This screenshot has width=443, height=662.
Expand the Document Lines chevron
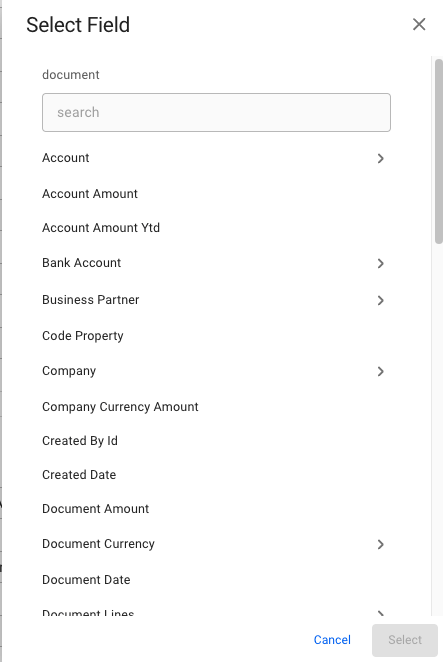pyautogui.click(x=380, y=613)
